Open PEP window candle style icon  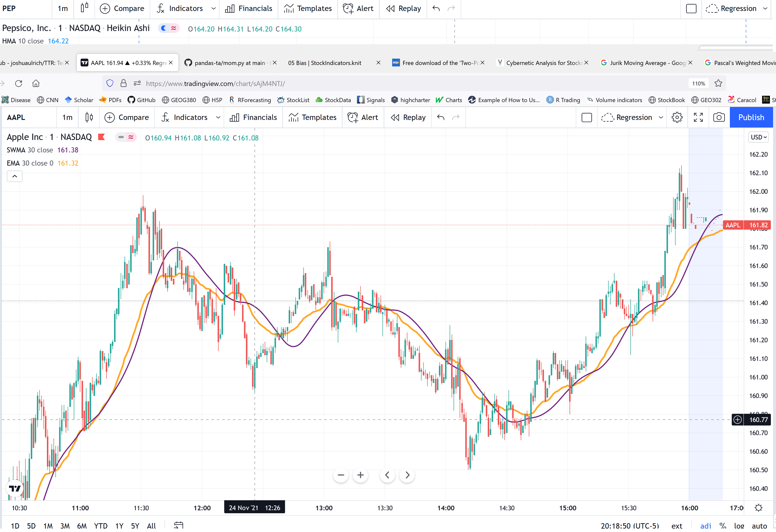tap(84, 7)
